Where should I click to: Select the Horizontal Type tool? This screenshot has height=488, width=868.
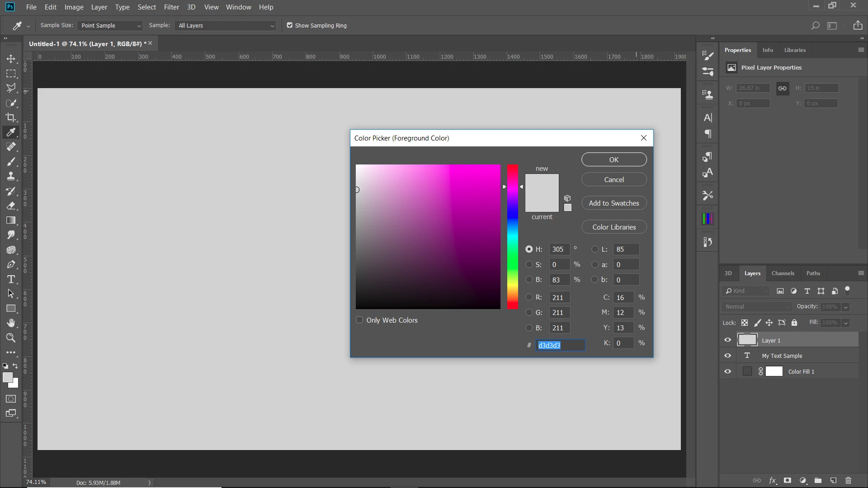pyautogui.click(x=11, y=279)
